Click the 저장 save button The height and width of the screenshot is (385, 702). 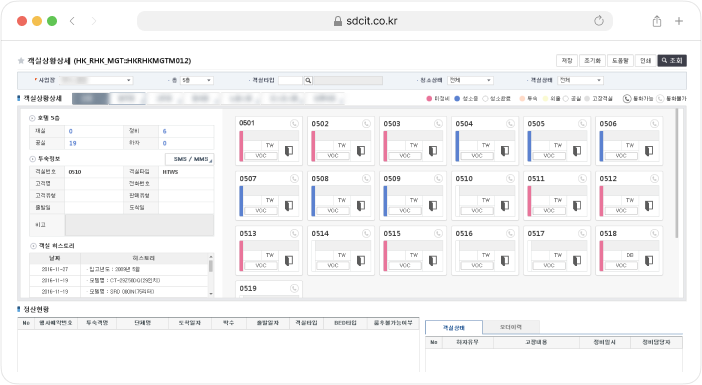tap(567, 60)
